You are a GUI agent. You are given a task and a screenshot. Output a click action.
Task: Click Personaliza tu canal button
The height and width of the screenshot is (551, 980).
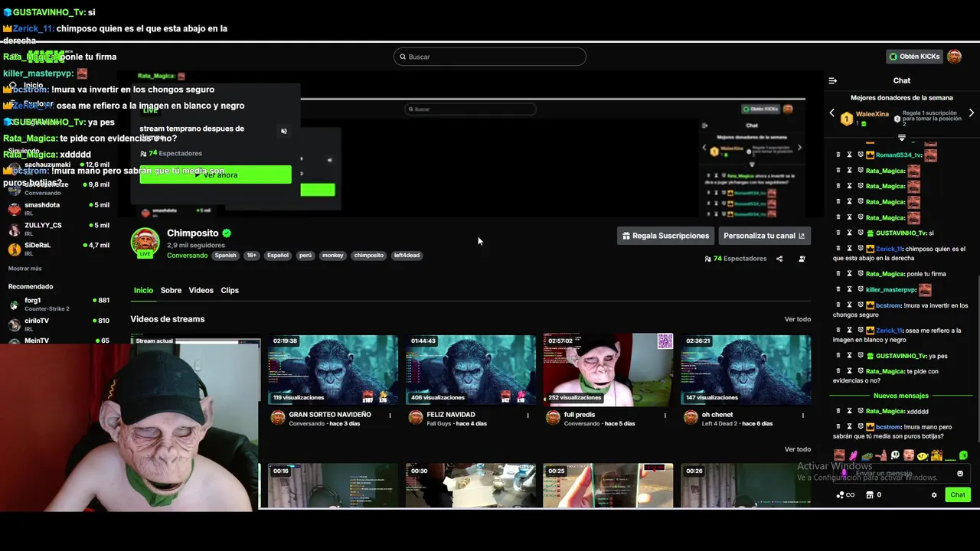pyautogui.click(x=764, y=236)
